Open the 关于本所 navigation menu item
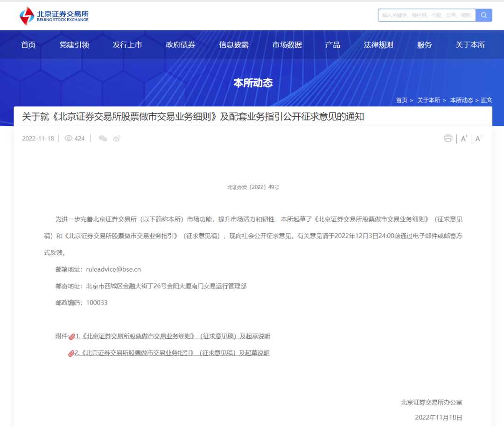 [470, 45]
